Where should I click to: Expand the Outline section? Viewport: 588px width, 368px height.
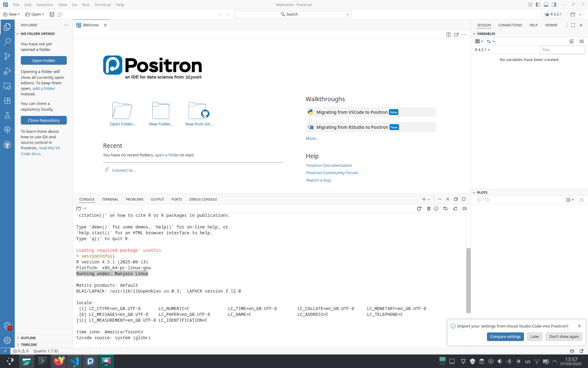click(28, 338)
